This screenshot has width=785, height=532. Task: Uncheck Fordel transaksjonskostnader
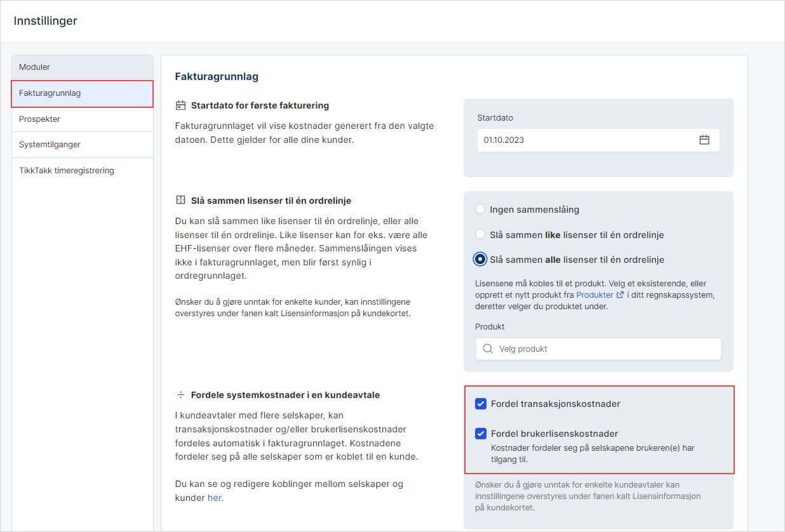[x=481, y=403]
